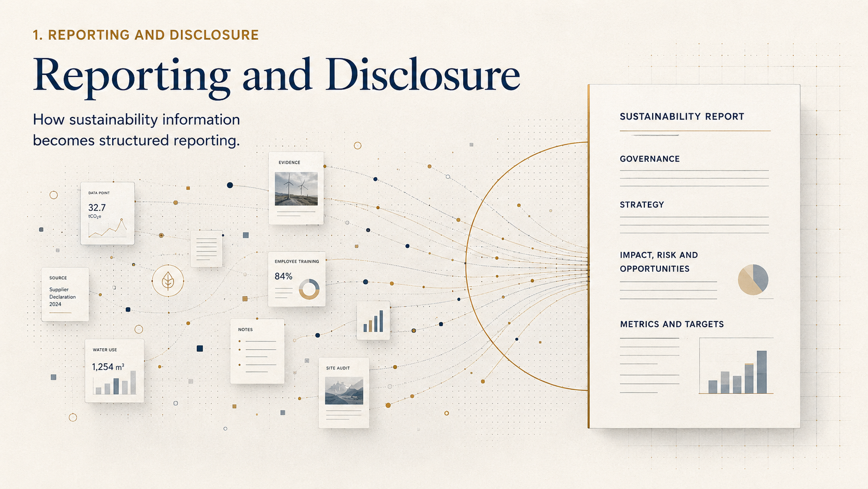
Task: Click the "EVIDENCE" card label
Action: 289,163
